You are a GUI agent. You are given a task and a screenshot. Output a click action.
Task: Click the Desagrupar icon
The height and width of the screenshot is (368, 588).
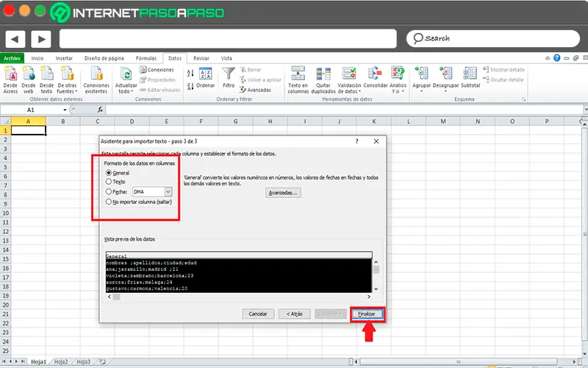(x=446, y=79)
